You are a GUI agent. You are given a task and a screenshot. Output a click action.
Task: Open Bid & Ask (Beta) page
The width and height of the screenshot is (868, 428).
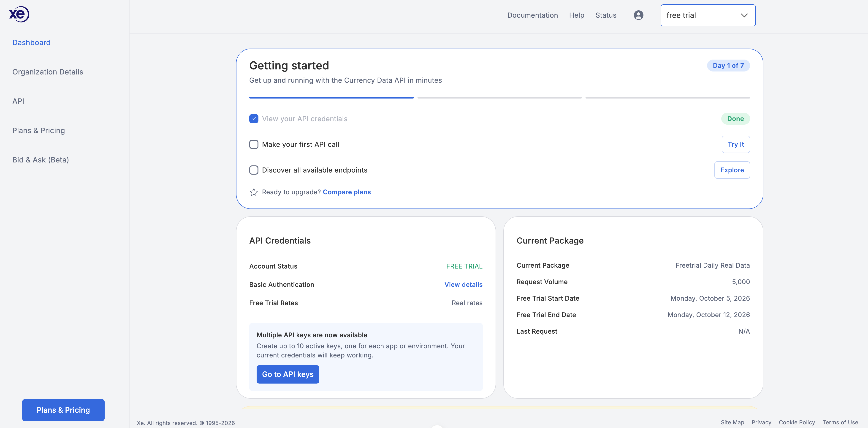click(x=41, y=160)
